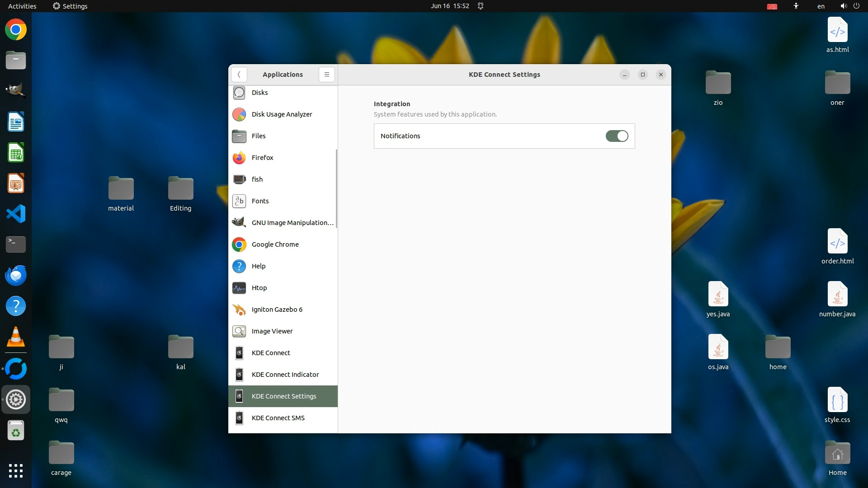This screenshot has height=488, width=868.
Task: Open the Applications hamburger menu
Action: tap(326, 75)
